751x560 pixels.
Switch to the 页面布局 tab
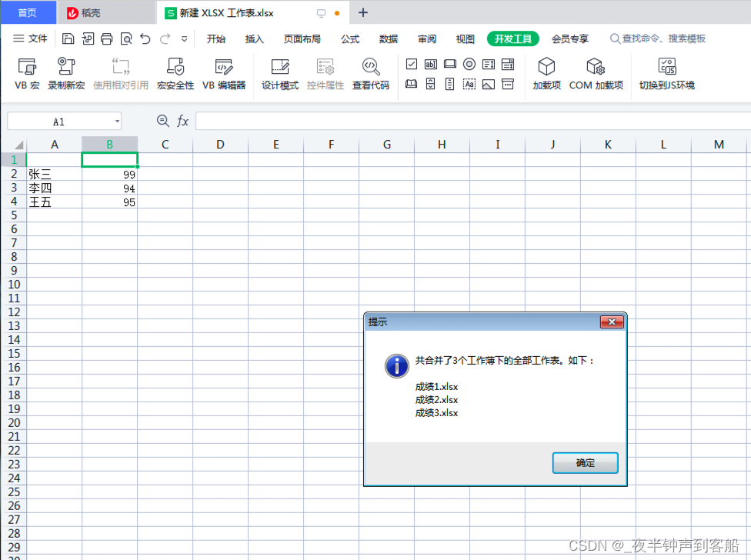coord(302,38)
